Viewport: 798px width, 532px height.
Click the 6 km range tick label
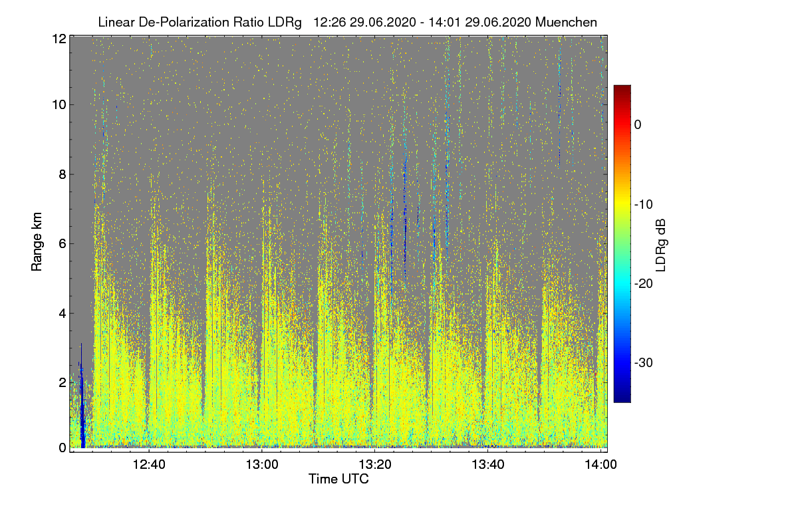[62, 243]
